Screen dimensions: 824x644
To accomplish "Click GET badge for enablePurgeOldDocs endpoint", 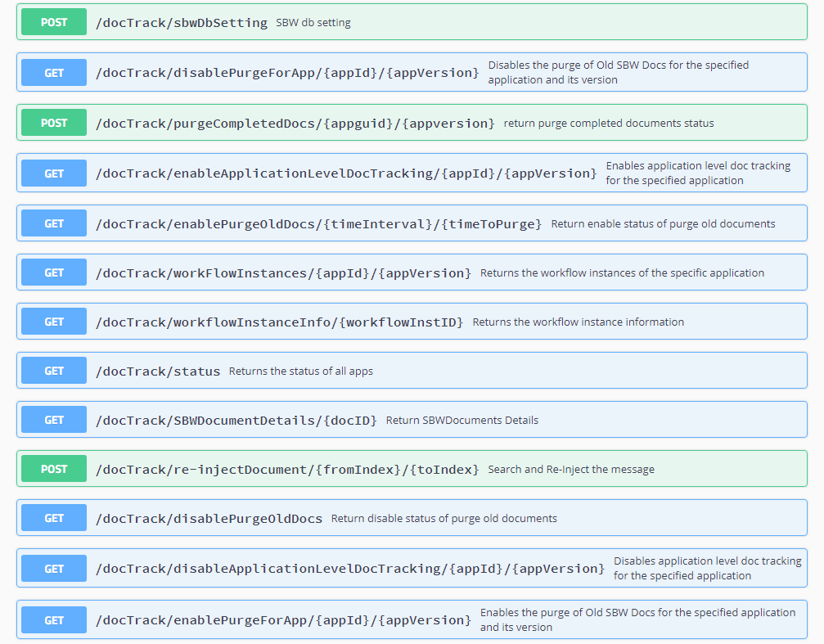I will 54,223.
